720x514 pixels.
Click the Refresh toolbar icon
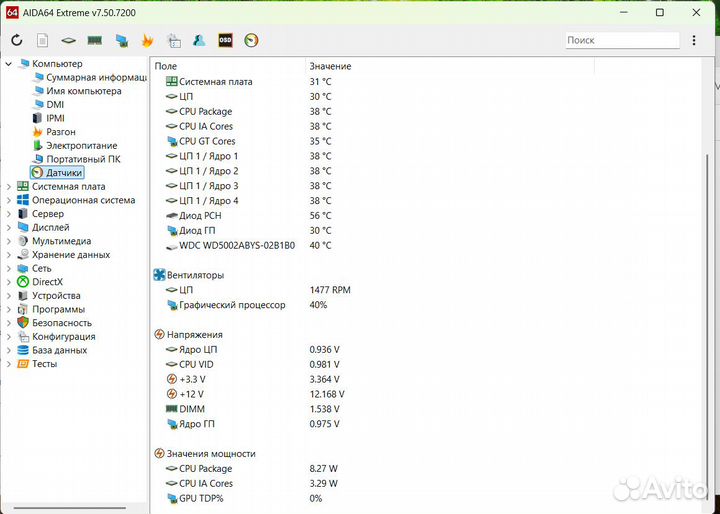click(17, 40)
